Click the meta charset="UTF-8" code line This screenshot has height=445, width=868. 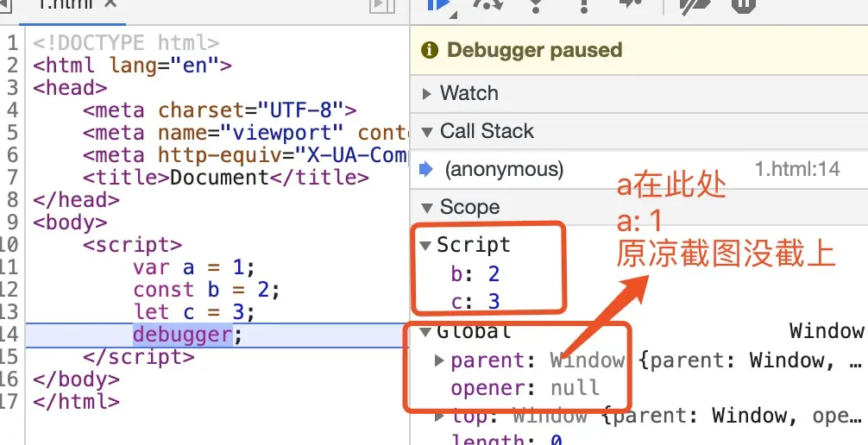click(x=220, y=110)
